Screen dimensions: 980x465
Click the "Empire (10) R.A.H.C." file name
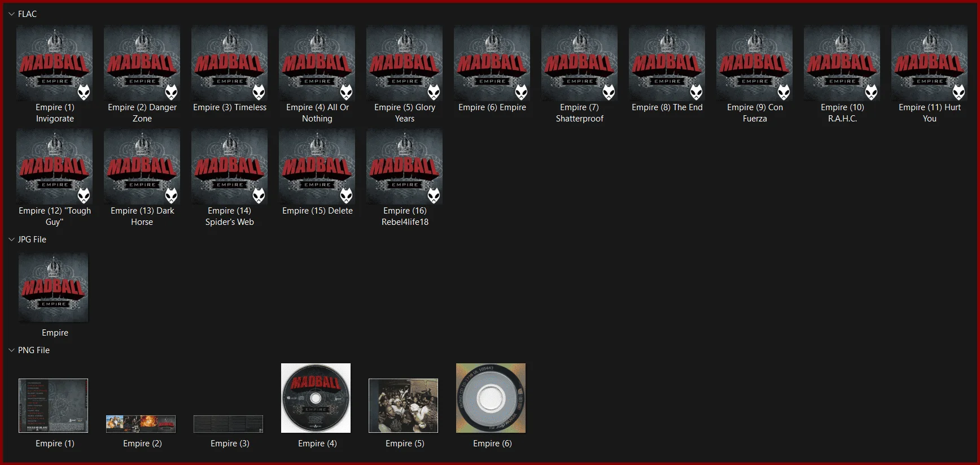tap(842, 113)
